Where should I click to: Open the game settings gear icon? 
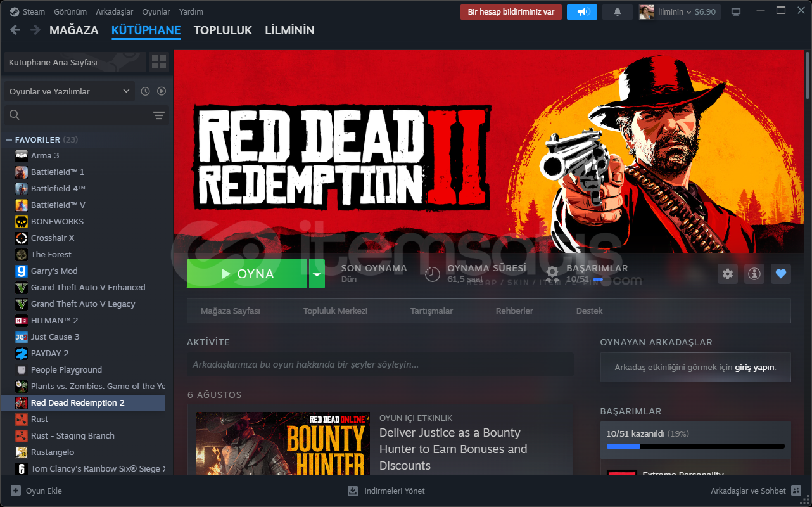[728, 274]
